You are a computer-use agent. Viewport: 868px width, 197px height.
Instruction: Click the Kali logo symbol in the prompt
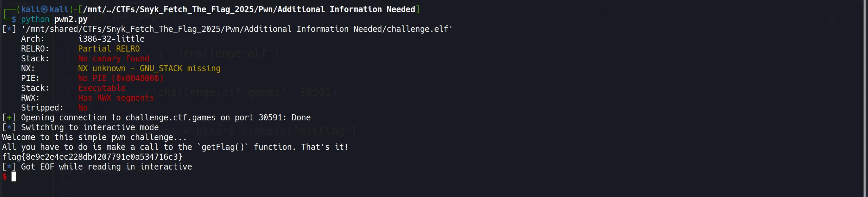(x=44, y=9)
